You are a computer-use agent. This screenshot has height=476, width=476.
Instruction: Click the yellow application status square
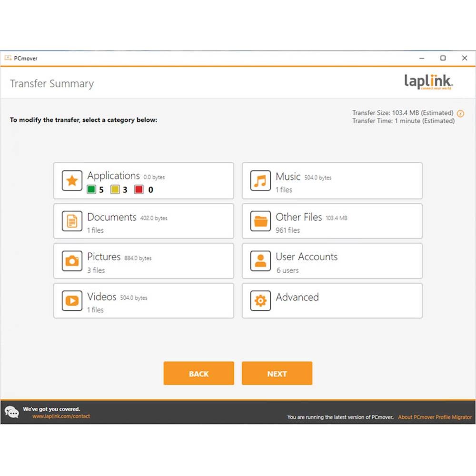point(115,189)
